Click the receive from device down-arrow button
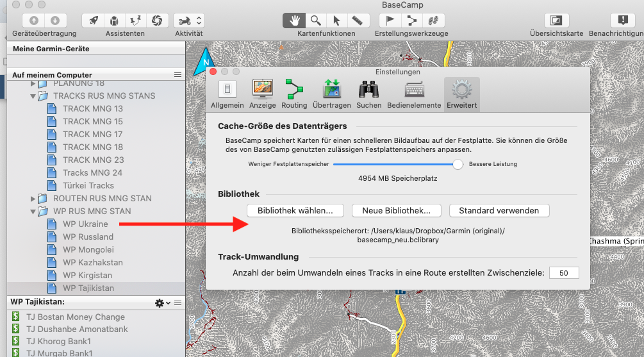This screenshot has height=357, width=644. pos(55,21)
